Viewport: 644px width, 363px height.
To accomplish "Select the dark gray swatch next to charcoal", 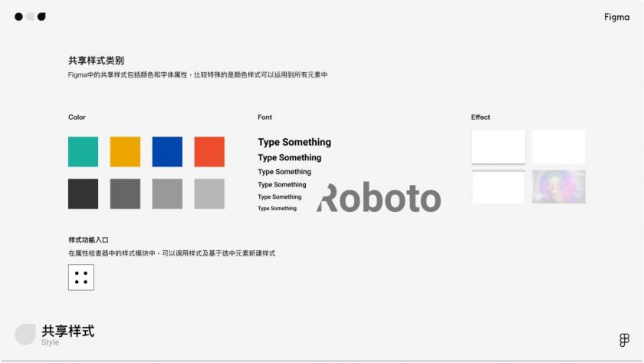I will tap(125, 193).
